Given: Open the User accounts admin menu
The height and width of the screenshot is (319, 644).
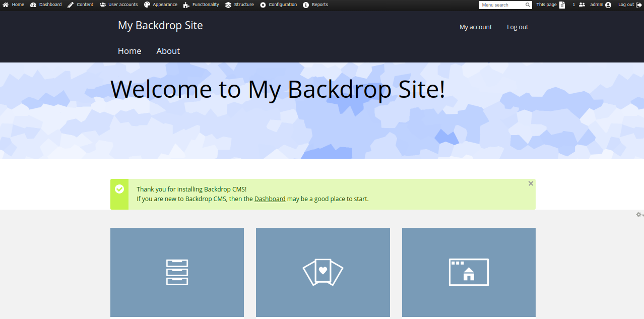Looking at the screenshot, I should point(118,5).
